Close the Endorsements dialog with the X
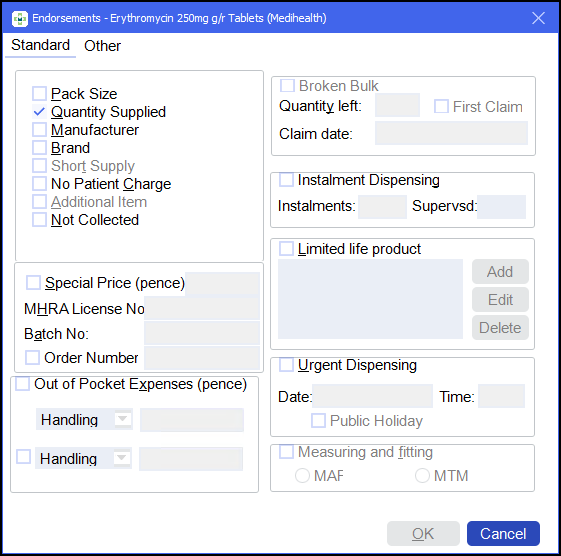 click(x=538, y=18)
